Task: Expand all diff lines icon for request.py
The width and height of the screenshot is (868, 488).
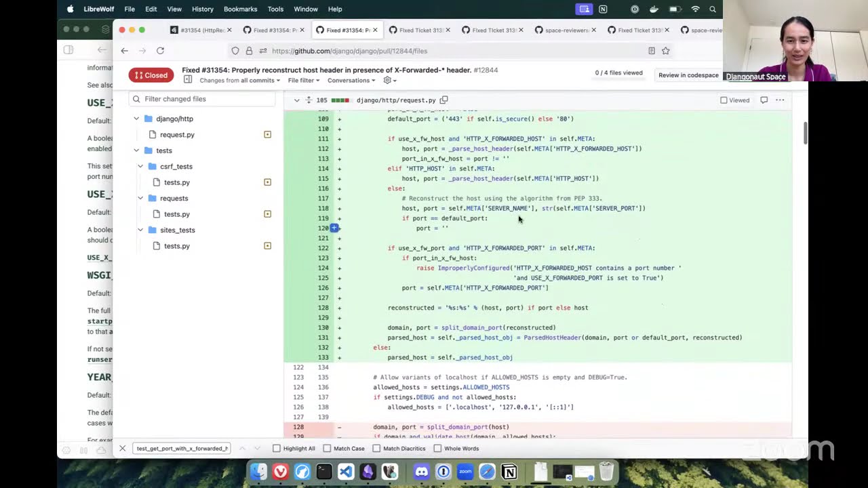Action: point(309,100)
